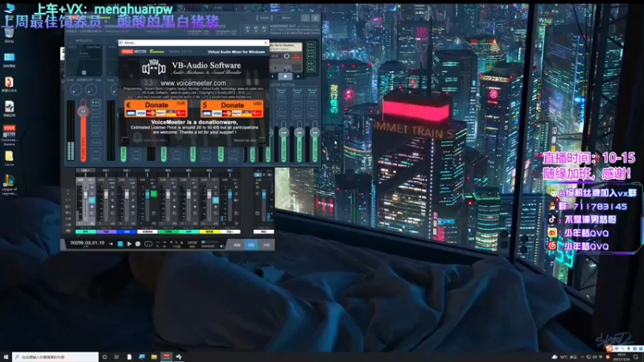
Task: Click Donate USD button
Action: (x=232, y=109)
